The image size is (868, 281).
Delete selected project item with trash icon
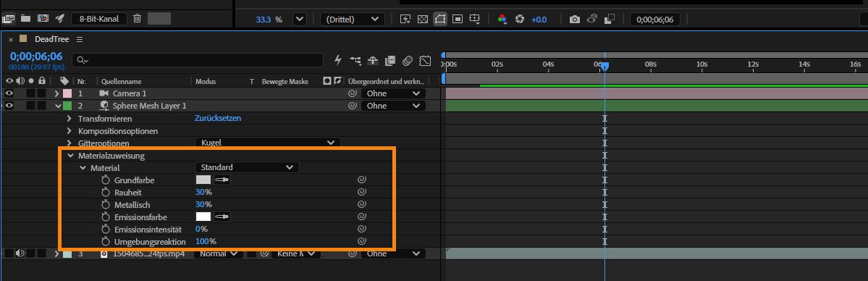pos(138,18)
